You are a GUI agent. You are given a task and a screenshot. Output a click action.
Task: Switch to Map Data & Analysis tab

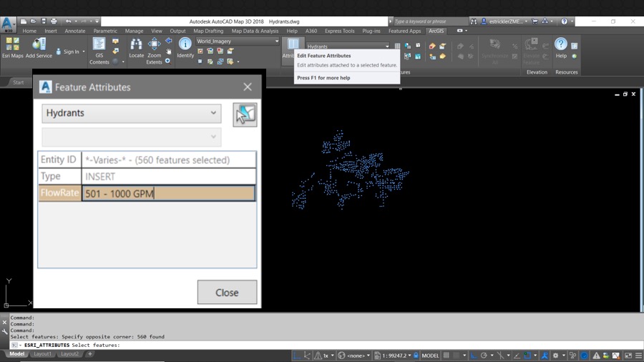(255, 31)
